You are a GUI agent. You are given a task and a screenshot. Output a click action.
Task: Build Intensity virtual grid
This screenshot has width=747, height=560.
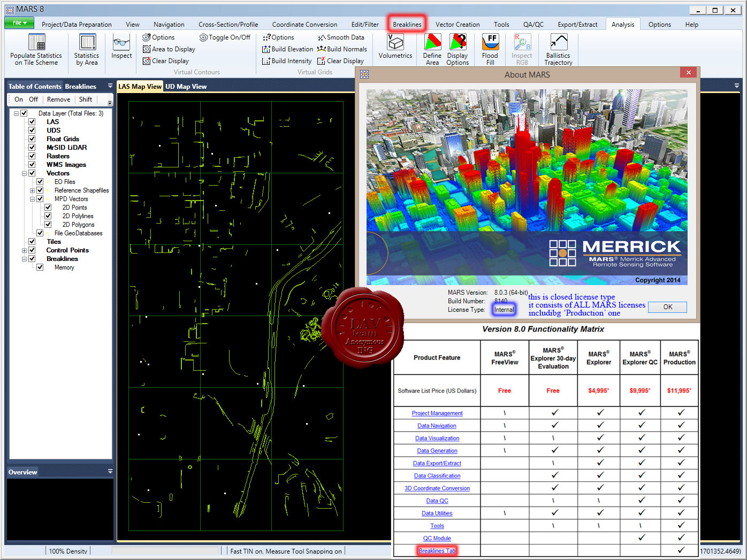tap(287, 61)
